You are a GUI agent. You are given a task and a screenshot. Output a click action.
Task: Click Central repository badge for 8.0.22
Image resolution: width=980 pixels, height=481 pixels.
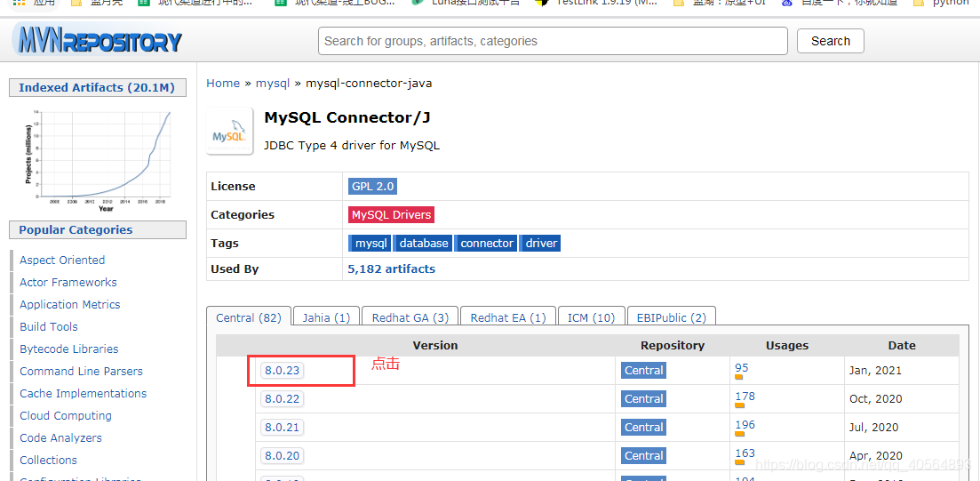click(x=644, y=399)
